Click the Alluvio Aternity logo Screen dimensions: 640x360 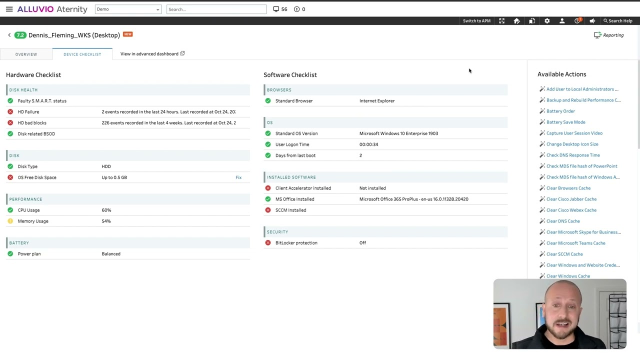[52, 9]
